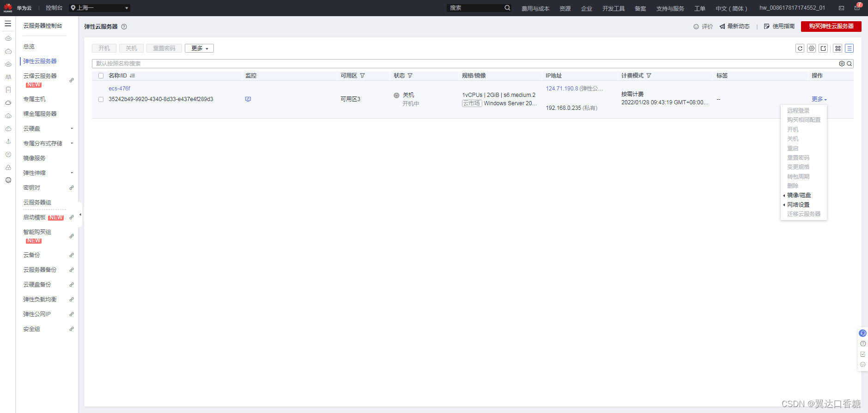Open the hamburger service list menu

click(8, 24)
